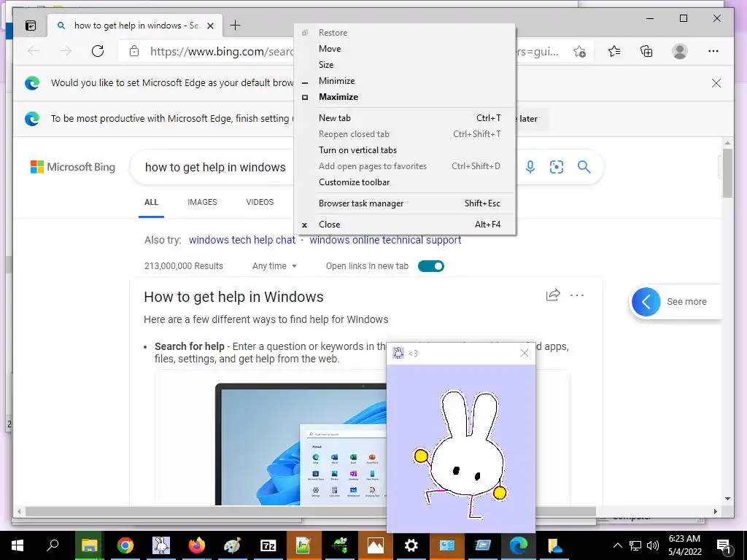This screenshot has height=560, width=747.
Task: Click the Bing voice search microphone
Action: click(x=530, y=167)
